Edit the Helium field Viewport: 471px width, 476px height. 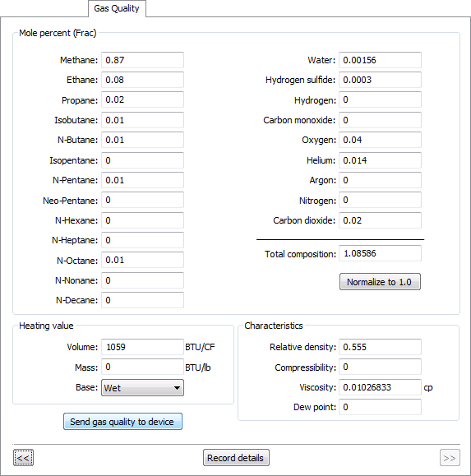380,160
